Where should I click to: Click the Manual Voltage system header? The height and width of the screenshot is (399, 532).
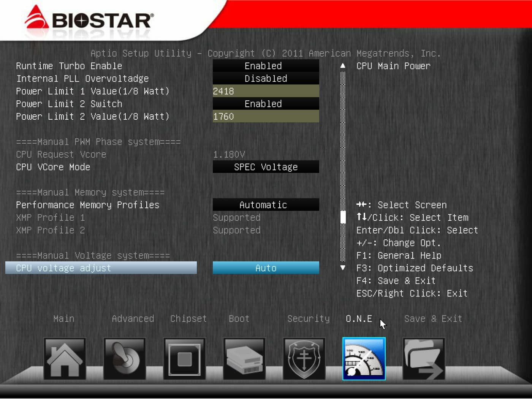(93, 255)
